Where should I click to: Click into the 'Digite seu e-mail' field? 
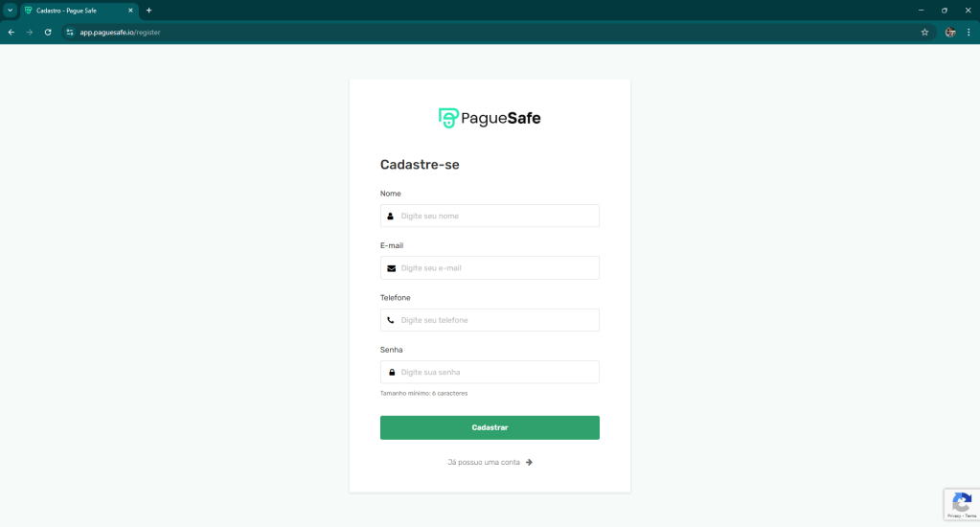click(x=496, y=268)
